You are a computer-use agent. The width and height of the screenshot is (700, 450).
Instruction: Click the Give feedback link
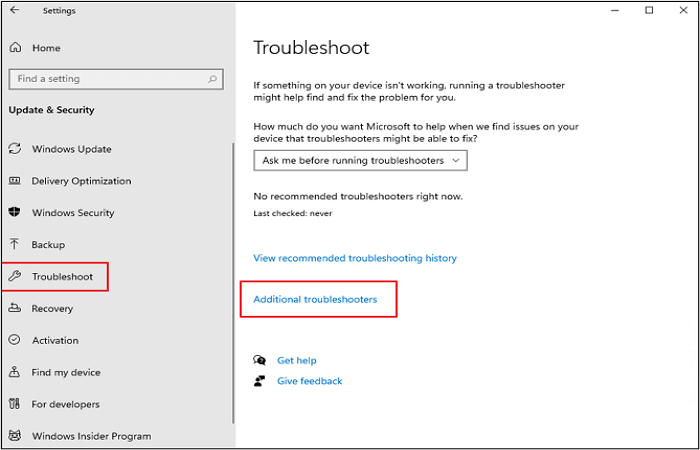pyautogui.click(x=309, y=381)
